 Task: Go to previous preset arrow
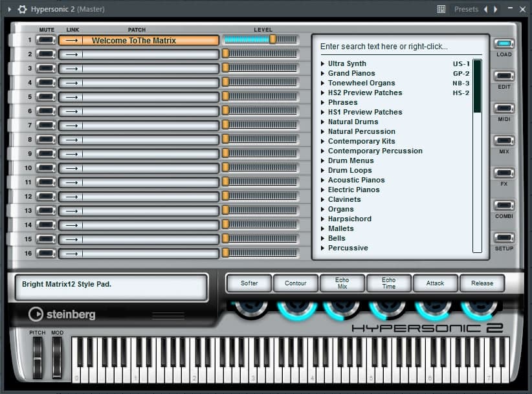coord(486,9)
